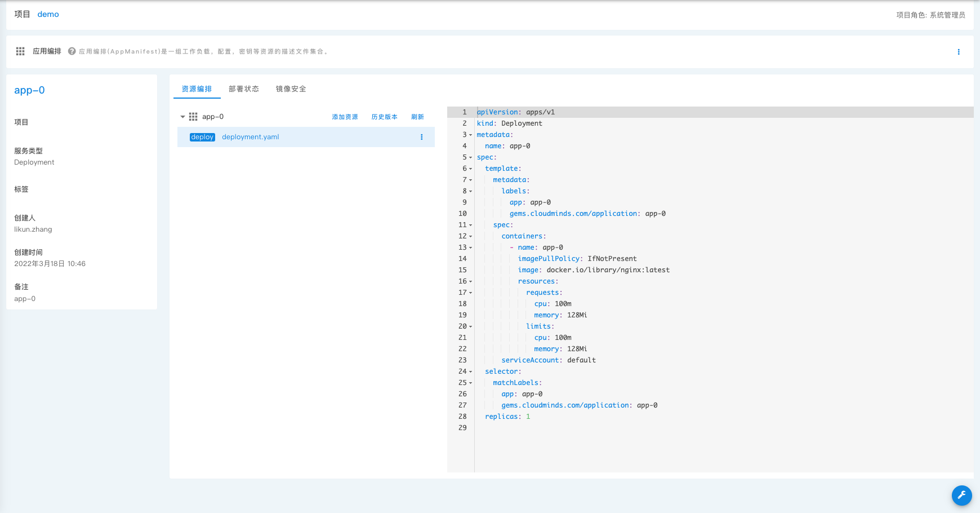
Task: Open the demo project link
Action: click(x=48, y=14)
